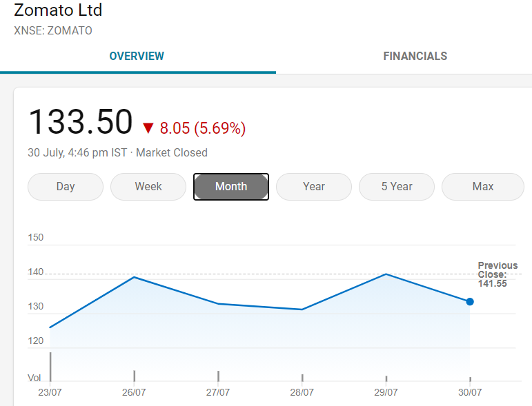The height and width of the screenshot is (406, 532).
Task: Select the 5 Year chart range
Action: tap(397, 187)
